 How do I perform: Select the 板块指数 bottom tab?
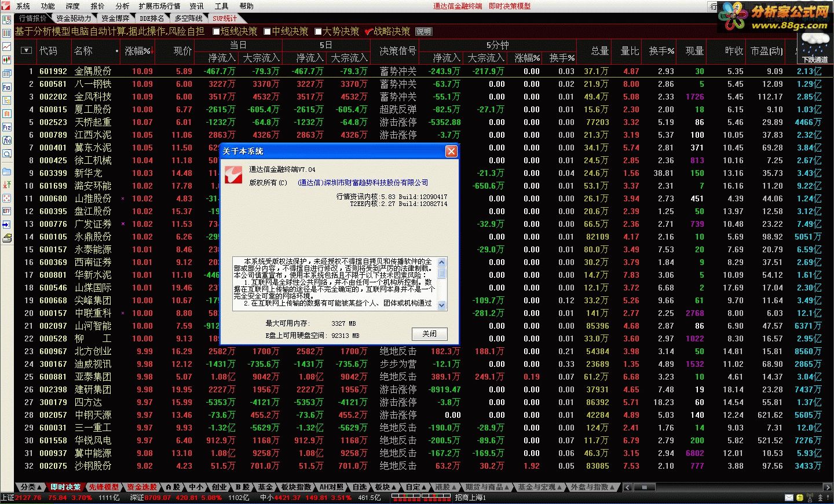coord(296,487)
